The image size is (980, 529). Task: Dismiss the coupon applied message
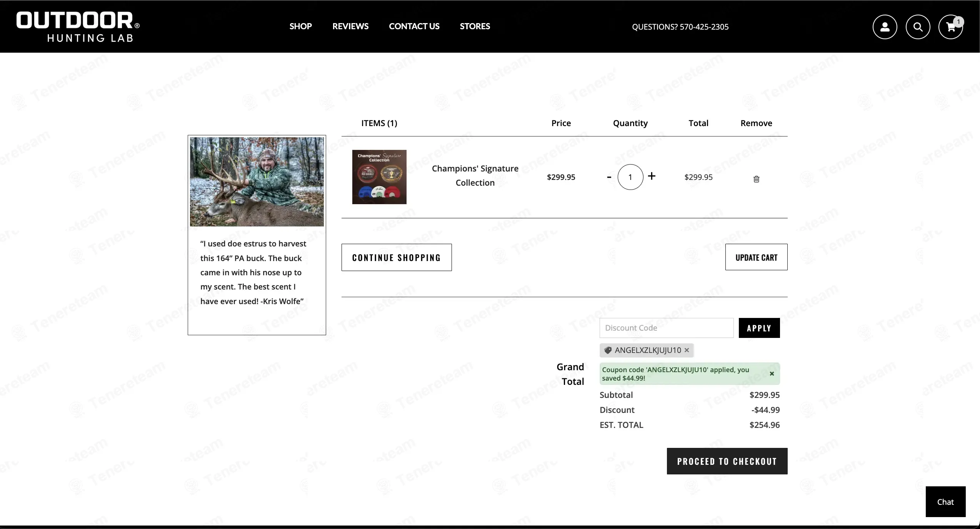(772, 374)
